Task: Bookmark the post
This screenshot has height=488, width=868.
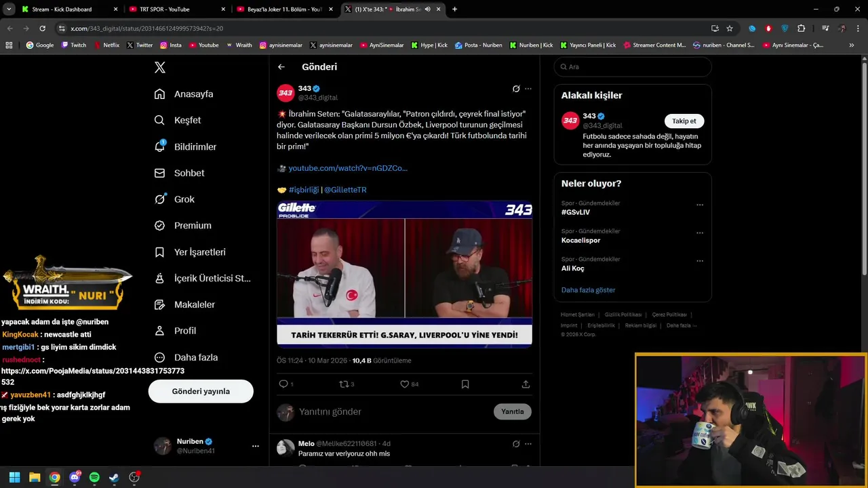Action: [465, 384]
